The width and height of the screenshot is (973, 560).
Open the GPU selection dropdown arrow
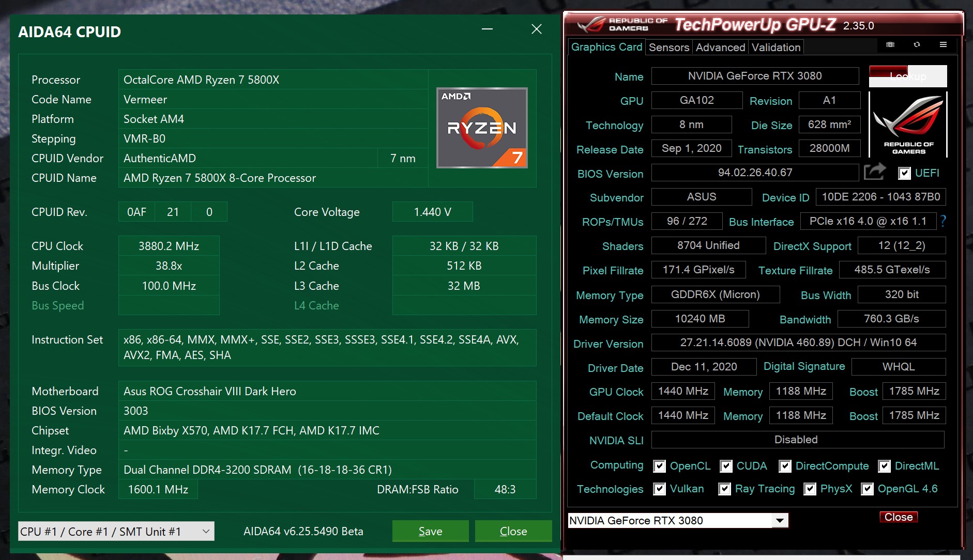pos(780,520)
